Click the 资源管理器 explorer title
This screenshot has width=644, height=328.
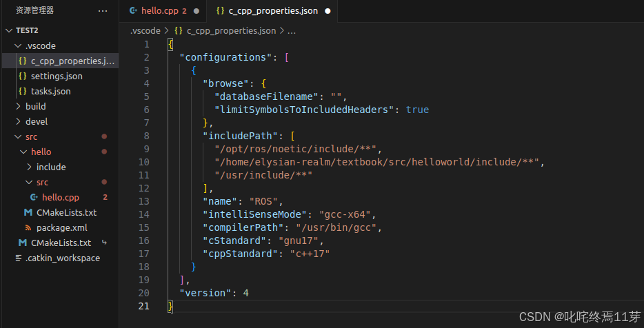[35, 10]
